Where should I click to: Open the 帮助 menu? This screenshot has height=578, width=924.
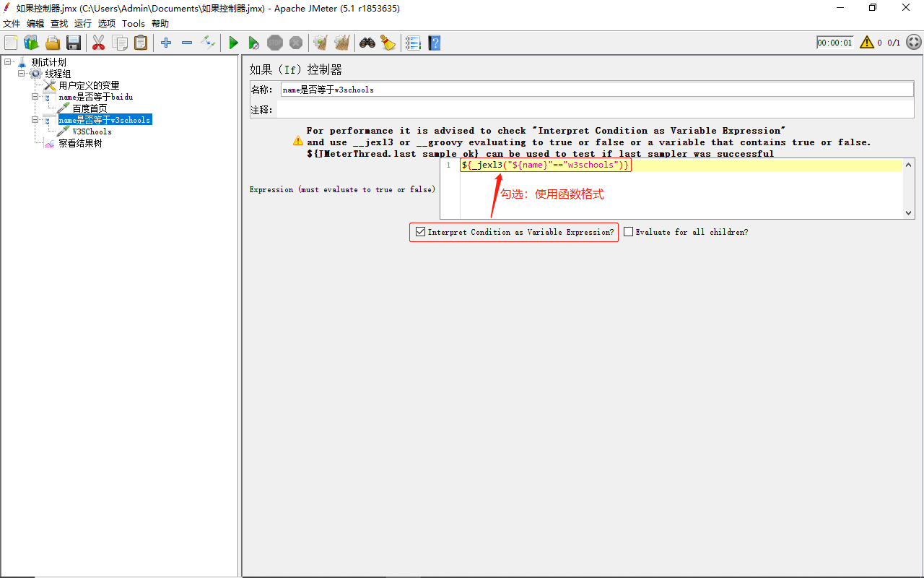pos(160,24)
